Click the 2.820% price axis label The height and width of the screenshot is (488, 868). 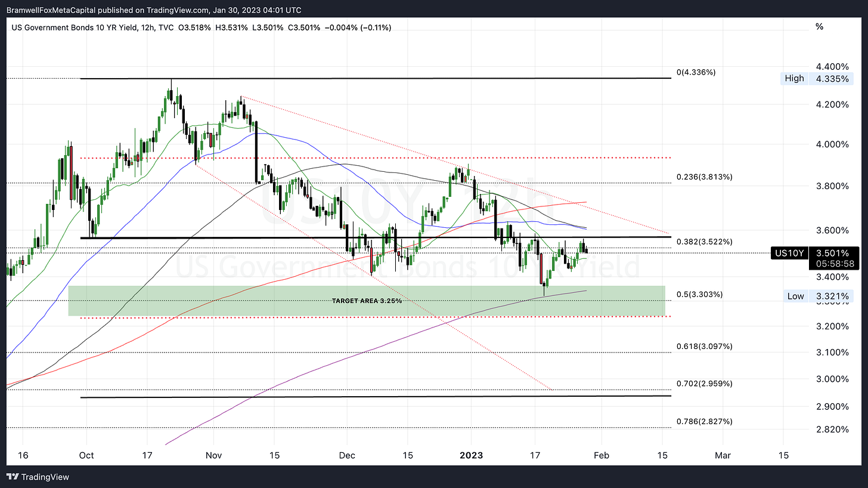(832, 430)
